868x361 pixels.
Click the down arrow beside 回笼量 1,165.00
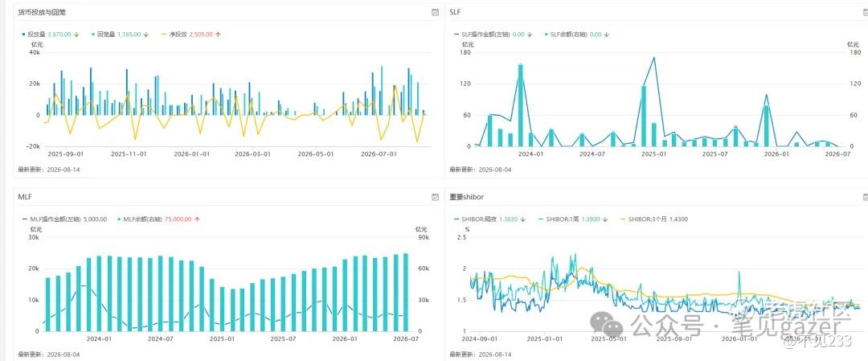pos(146,35)
